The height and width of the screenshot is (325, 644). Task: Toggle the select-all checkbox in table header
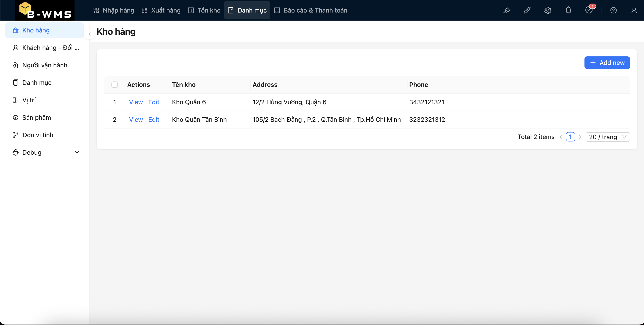[x=115, y=85]
